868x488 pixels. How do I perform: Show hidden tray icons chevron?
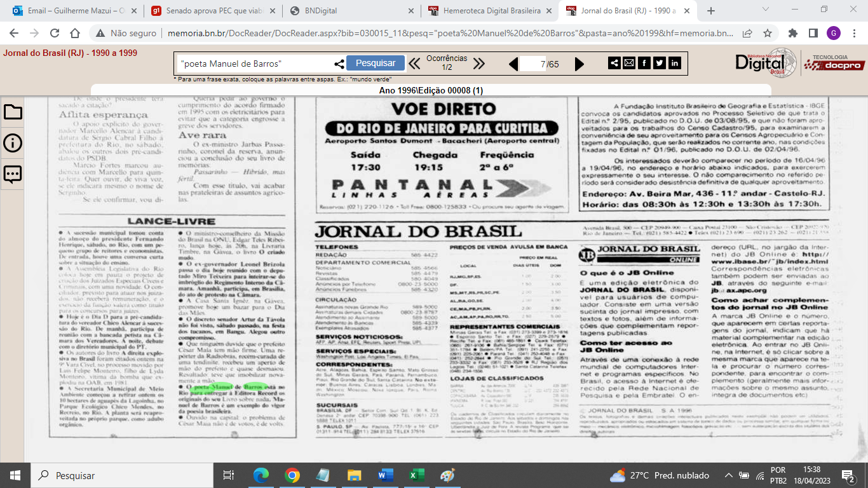click(729, 475)
